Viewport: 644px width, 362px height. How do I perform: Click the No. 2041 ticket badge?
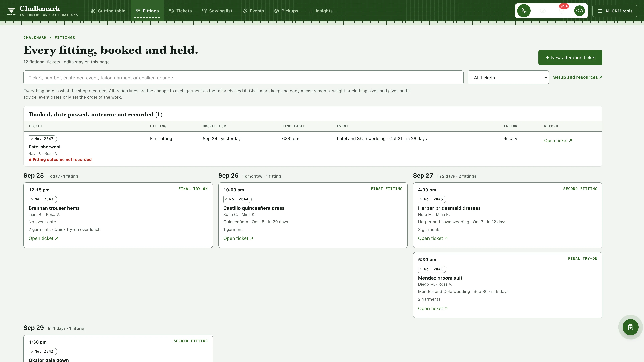click(432, 269)
